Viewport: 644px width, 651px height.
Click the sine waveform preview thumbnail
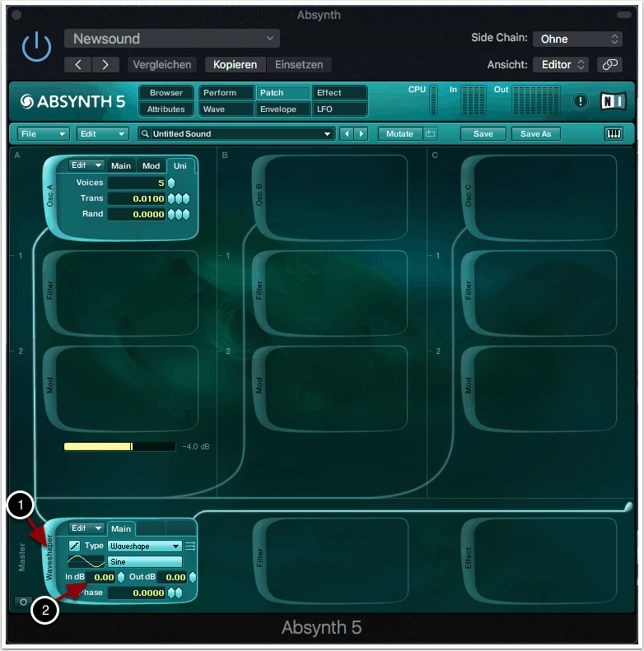[x=86, y=561]
